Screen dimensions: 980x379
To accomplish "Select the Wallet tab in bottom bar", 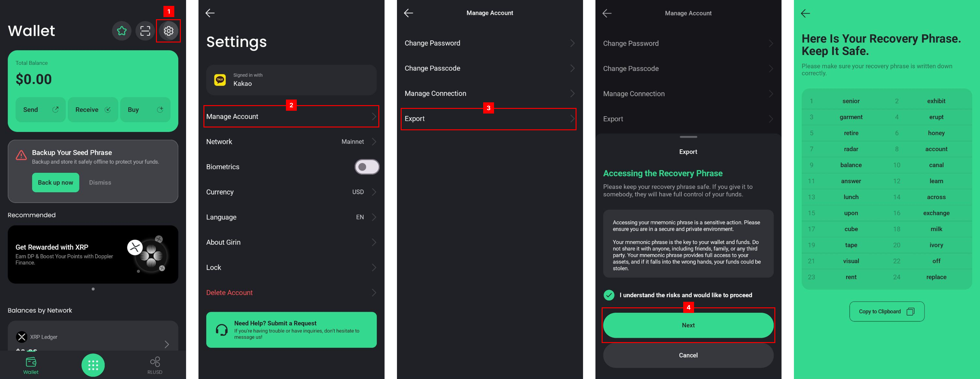I will [31, 365].
